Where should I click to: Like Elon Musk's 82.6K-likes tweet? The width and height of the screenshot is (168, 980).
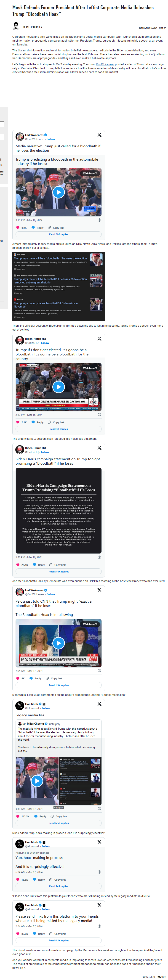[18, 934]
